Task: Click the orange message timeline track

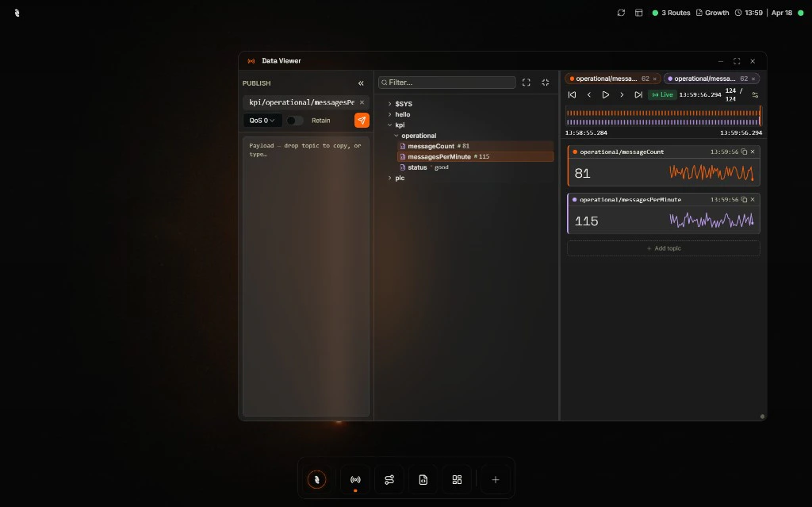Action: click(663, 113)
